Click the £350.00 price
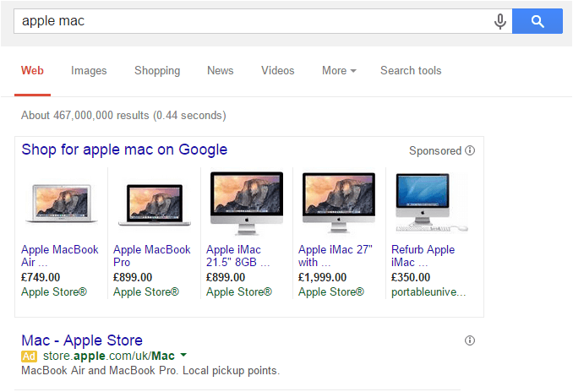This screenshot has width=573, height=392. [x=411, y=277]
